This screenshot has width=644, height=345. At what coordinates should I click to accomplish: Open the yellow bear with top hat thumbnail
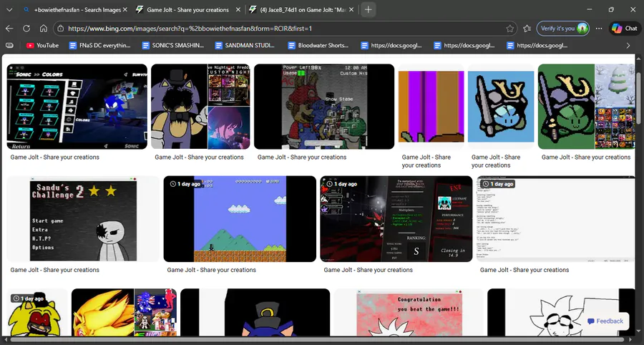[x=37, y=313]
